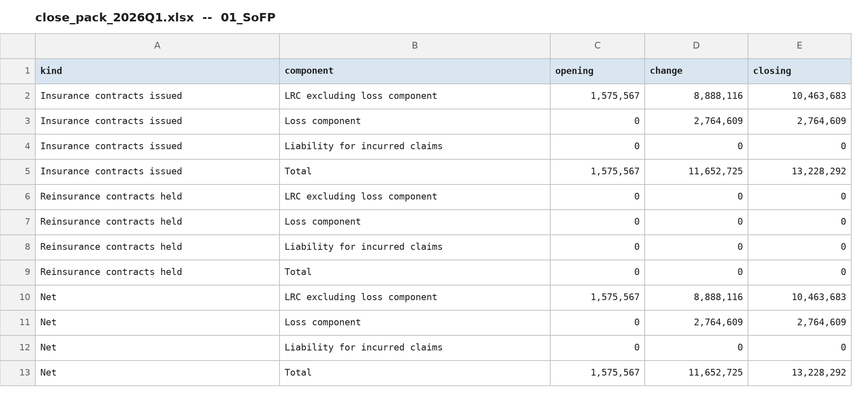Viewport: 868px width, 400px height.
Task: Select 'Liability for incurred claims' in row 4
Action: (415, 147)
